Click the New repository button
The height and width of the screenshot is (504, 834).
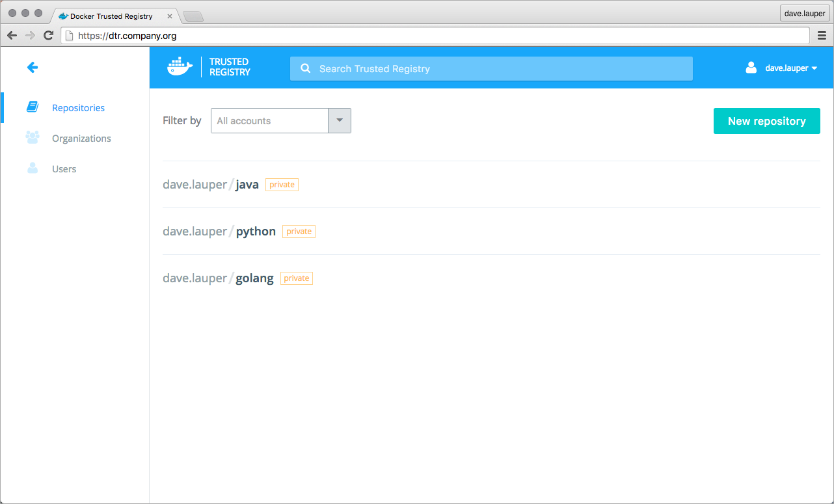pyautogui.click(x=766, y=121)
